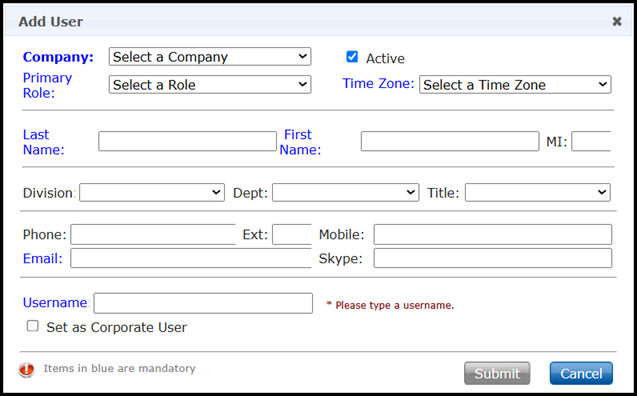Click the 'Company:' label

coord(58,57)
